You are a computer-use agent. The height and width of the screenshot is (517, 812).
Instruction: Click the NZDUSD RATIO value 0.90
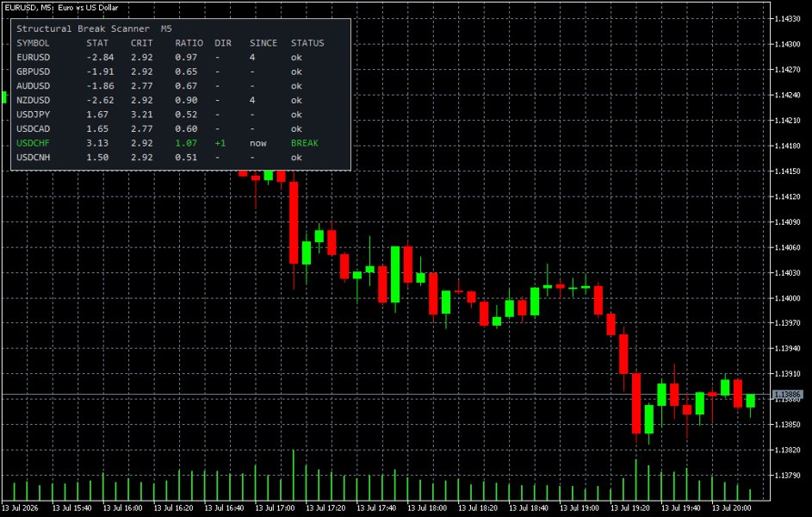[186, 101]
